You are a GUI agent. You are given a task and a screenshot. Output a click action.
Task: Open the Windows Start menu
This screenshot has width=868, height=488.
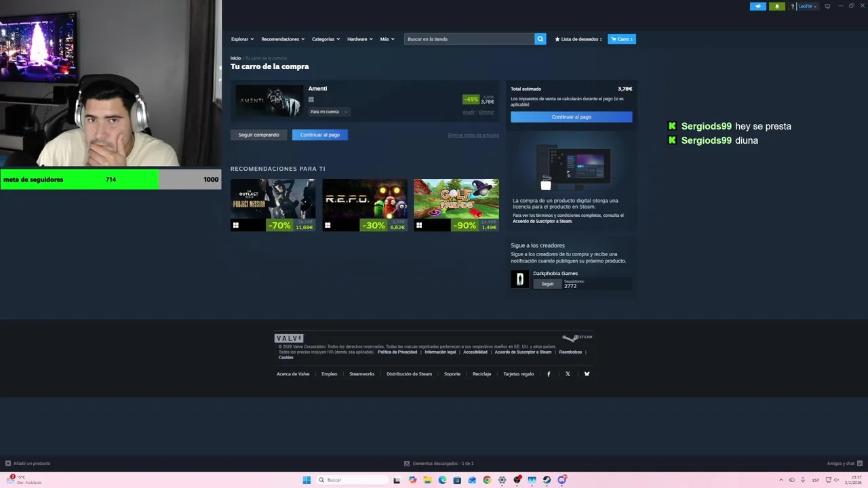pyautogui.click(x=307, y=480)
